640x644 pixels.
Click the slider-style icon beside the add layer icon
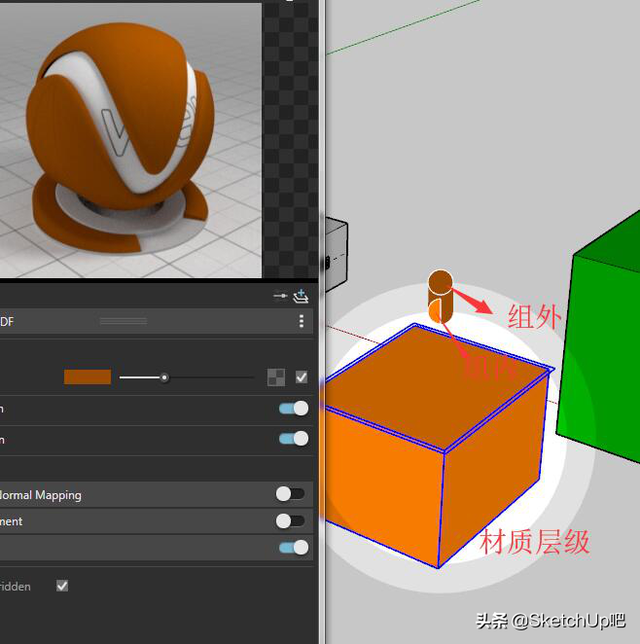click(x=281, y=296)
